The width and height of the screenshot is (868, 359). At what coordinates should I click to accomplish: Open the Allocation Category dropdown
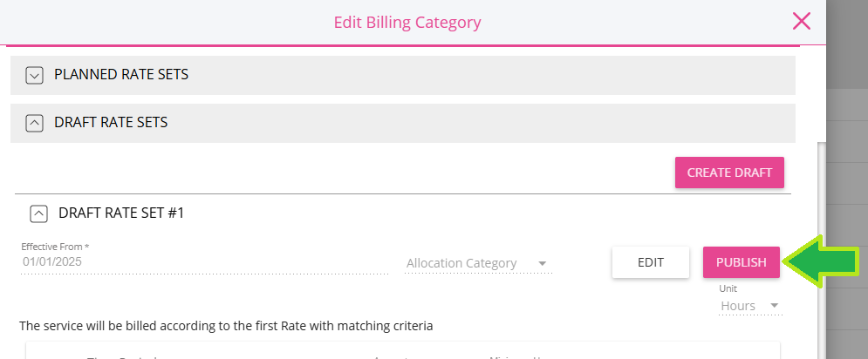pos(478,263)
